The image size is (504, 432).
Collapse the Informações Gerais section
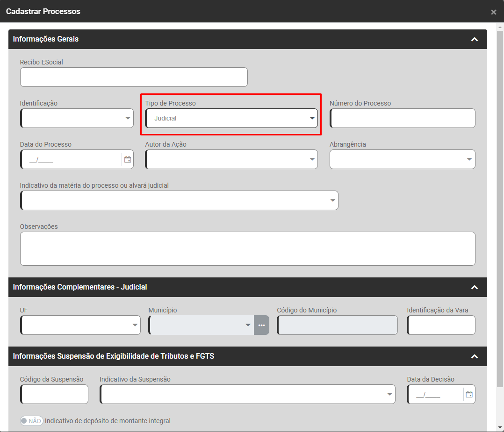click(474, 39)
